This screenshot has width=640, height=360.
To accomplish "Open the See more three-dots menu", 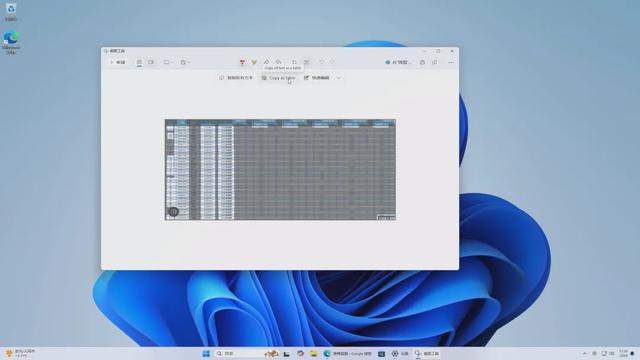I will (451, 62).
